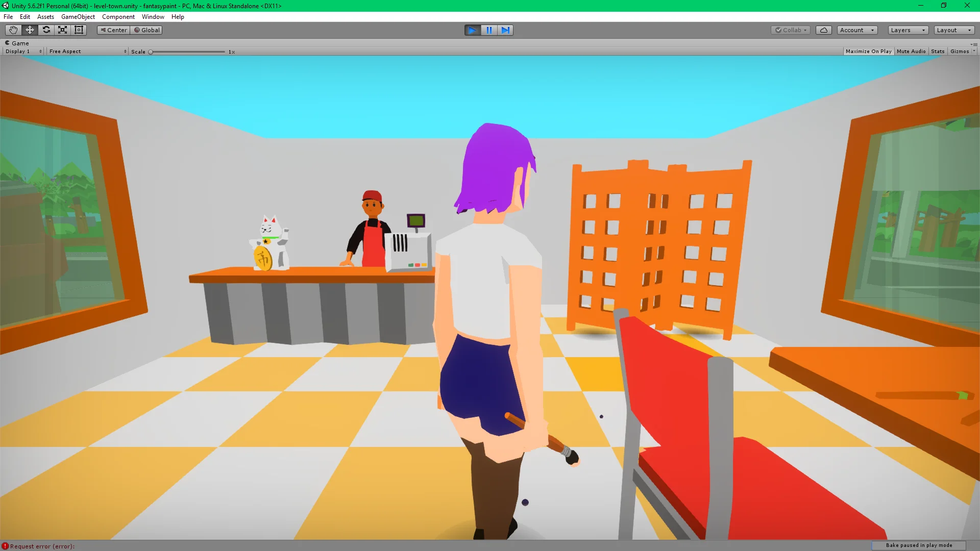The height and width of the screenshot is (551, 980).
Task: Select the Game tab
Action: click(x=17, y=43)
